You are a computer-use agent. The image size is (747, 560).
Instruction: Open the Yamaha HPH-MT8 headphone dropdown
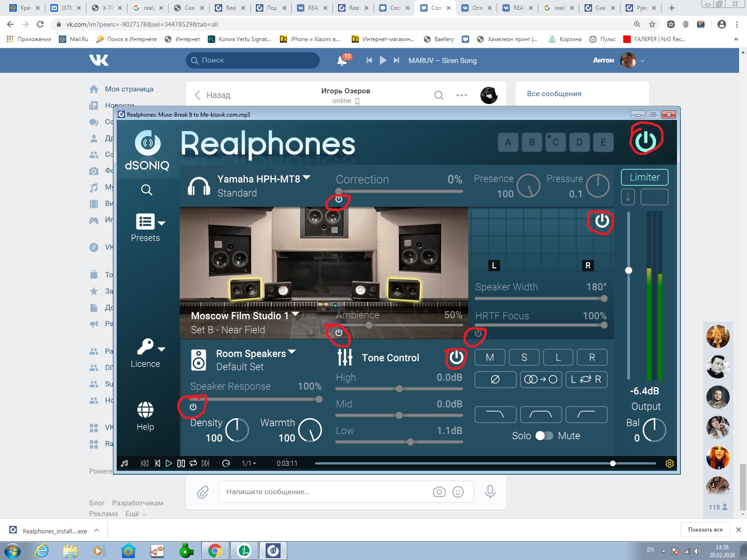coord(306,177)
